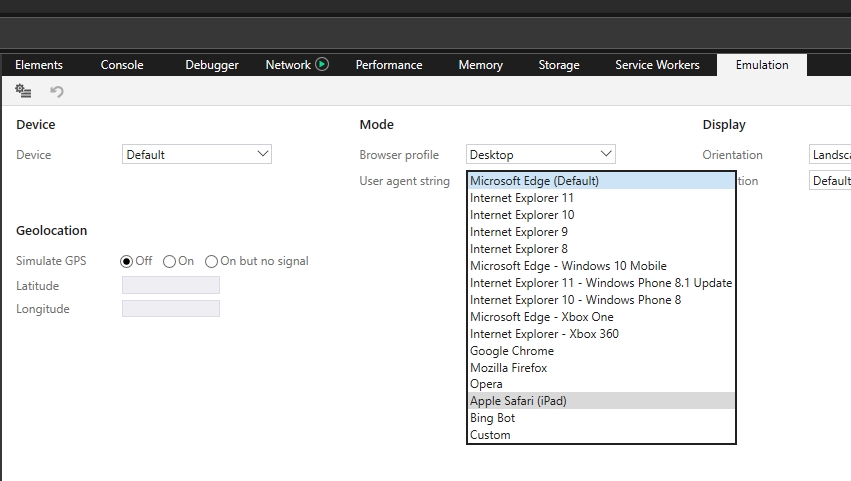Select the Emulation tab
851x481 pixels.
[x=762, y=65]
